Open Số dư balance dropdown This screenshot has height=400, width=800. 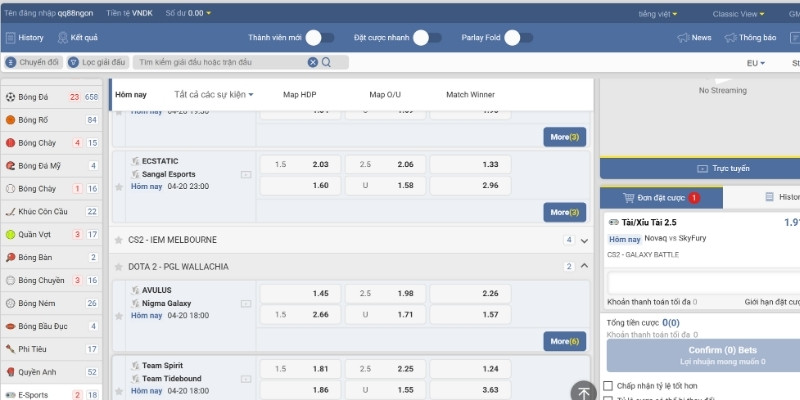coord(188,13)
